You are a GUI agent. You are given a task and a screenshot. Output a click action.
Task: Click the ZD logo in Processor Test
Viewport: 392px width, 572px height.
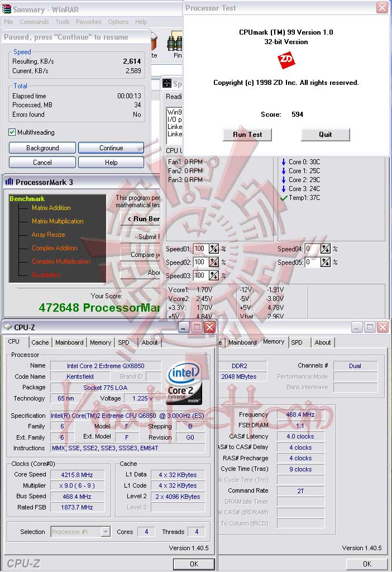(x=286, y=60)
